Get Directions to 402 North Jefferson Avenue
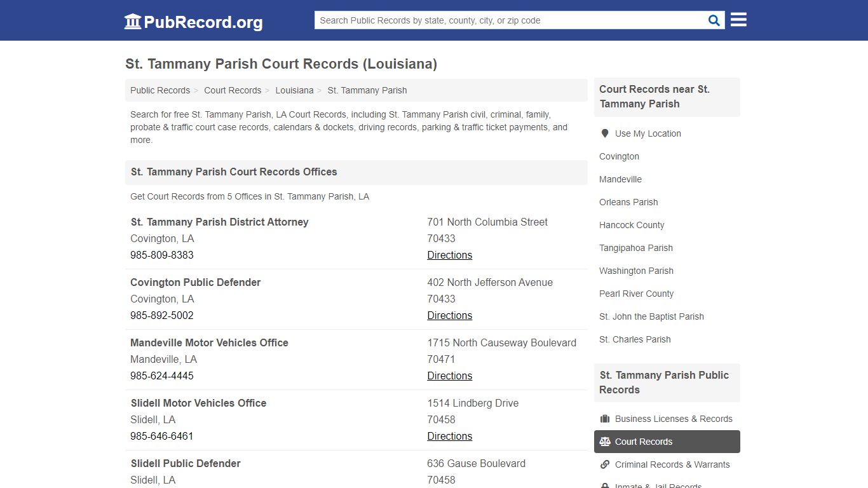The height and width of the screenshot is (488, 868). pyautogui.click(x=450, y=315)
